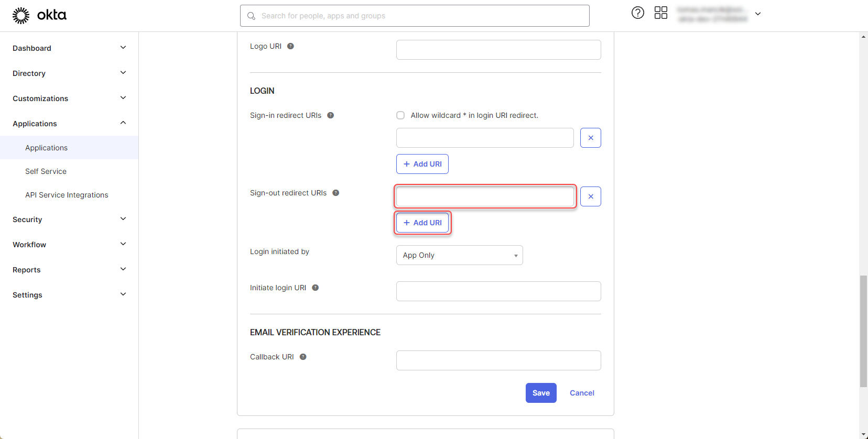Image resolution: width=868 pixels, height=439 pixels.
Task: Enable wildcard in login URI redirect
Action: pyautogui.click(x=400, y=115)
